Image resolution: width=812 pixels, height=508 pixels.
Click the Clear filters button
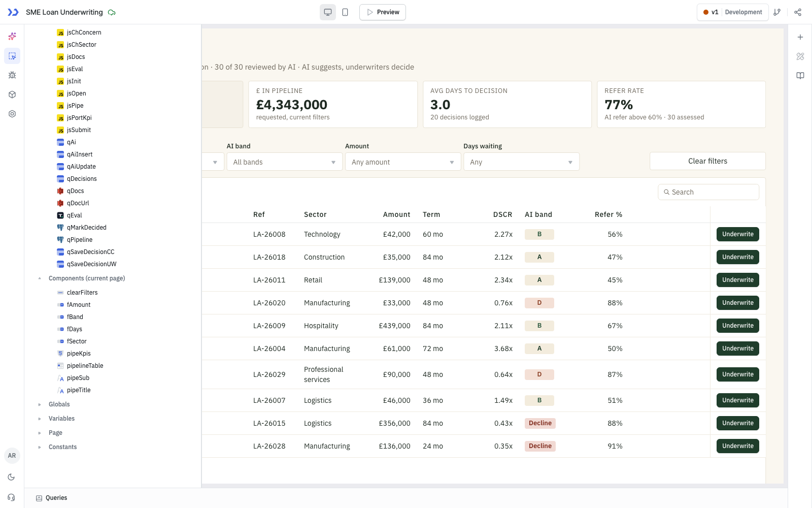coord(707,161)
